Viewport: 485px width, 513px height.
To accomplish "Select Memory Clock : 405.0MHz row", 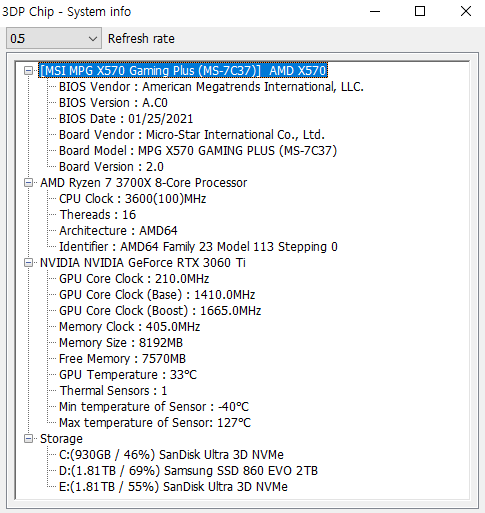I will coord(129,327).
